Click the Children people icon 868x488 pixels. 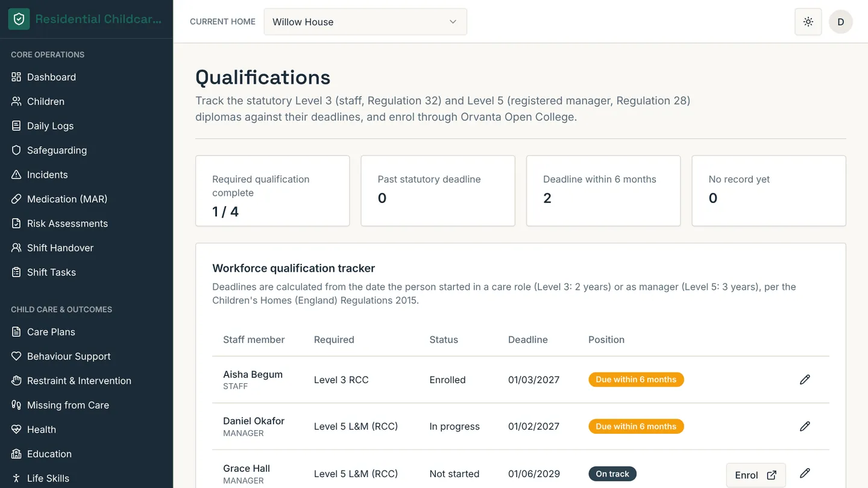pyautogui.click(x=16, y=101)
